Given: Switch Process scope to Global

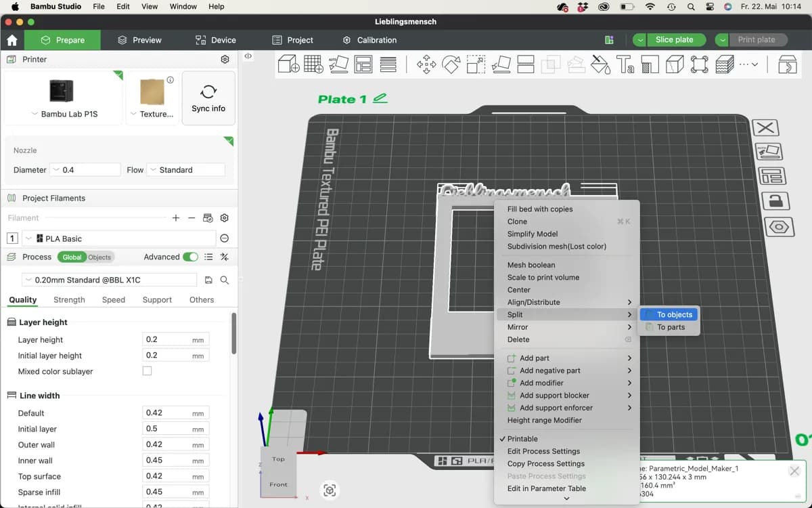Looking at the screenshot, I should 72,257.
